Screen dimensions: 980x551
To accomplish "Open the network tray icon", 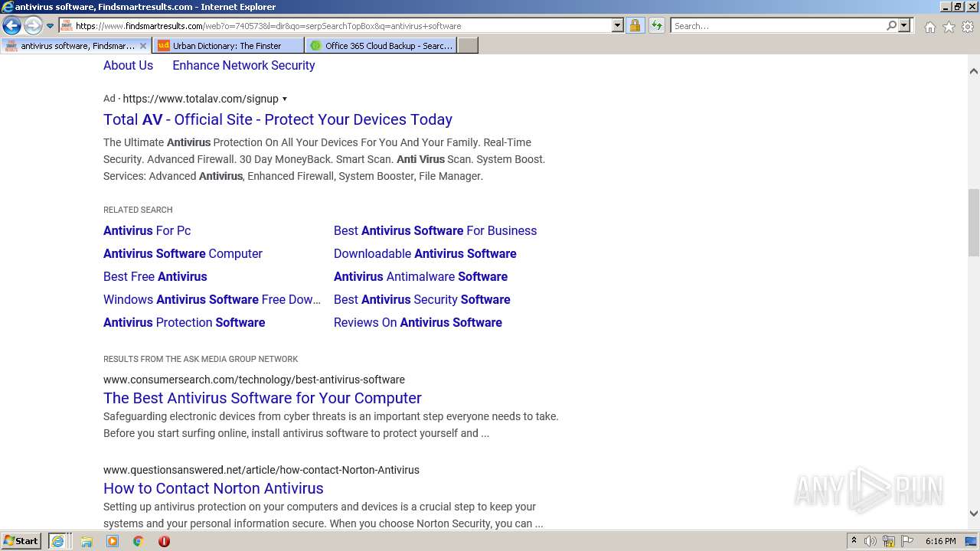I will (x=889, y=541).
